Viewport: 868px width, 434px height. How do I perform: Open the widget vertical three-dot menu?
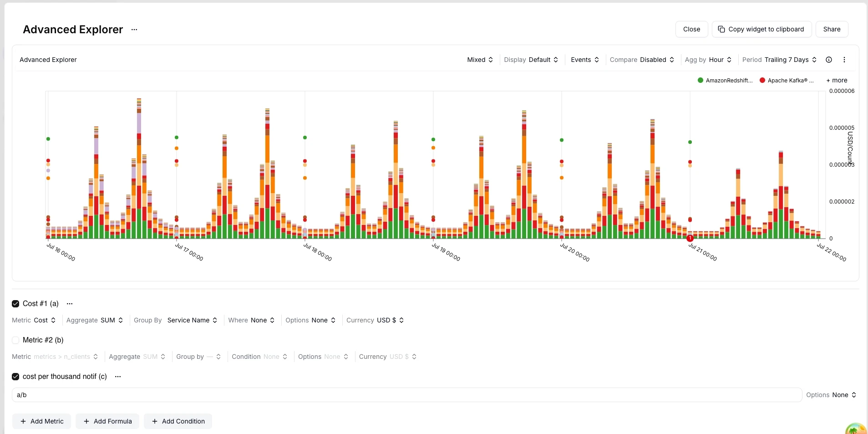[x=844, y=60]
